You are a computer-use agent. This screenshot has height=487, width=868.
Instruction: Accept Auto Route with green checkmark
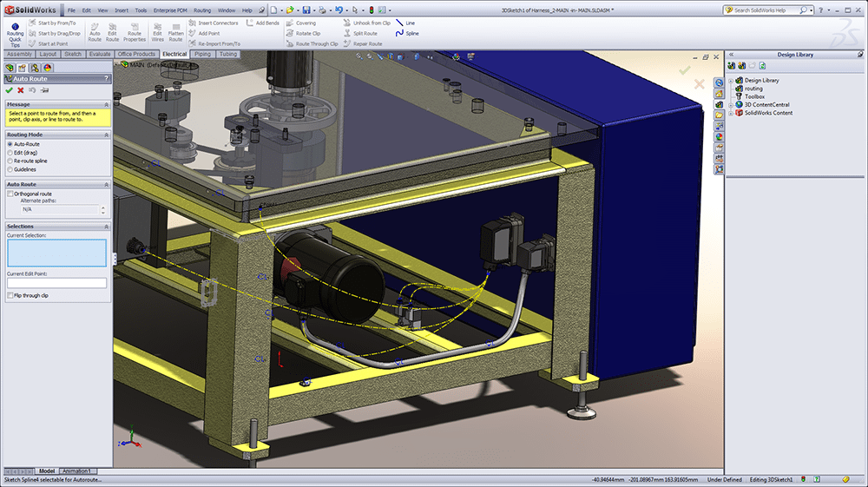pyautogui.click(x=9, y=90)
